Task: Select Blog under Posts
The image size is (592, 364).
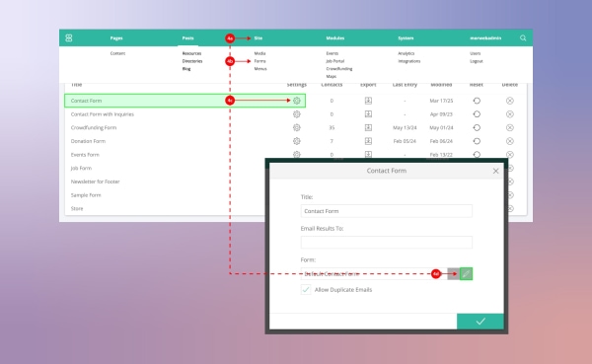Action: click(x=186, y=69)
